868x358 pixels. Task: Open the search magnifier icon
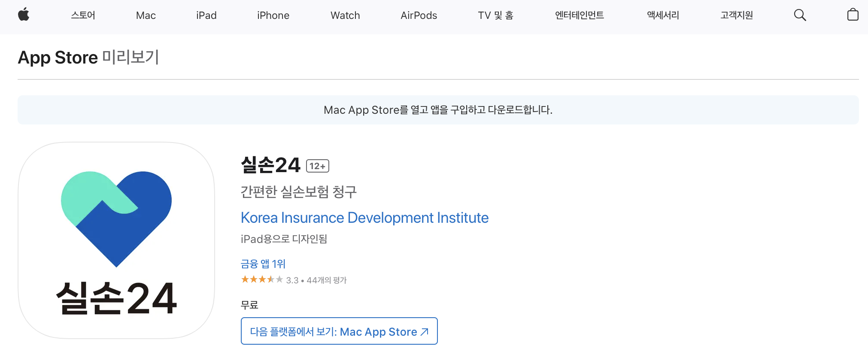800,15
